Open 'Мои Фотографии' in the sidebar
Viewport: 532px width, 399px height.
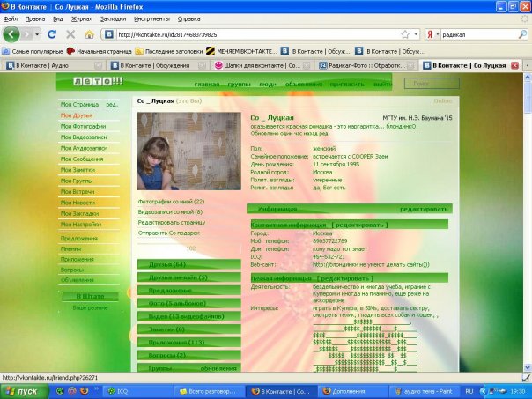pos(83,126)
